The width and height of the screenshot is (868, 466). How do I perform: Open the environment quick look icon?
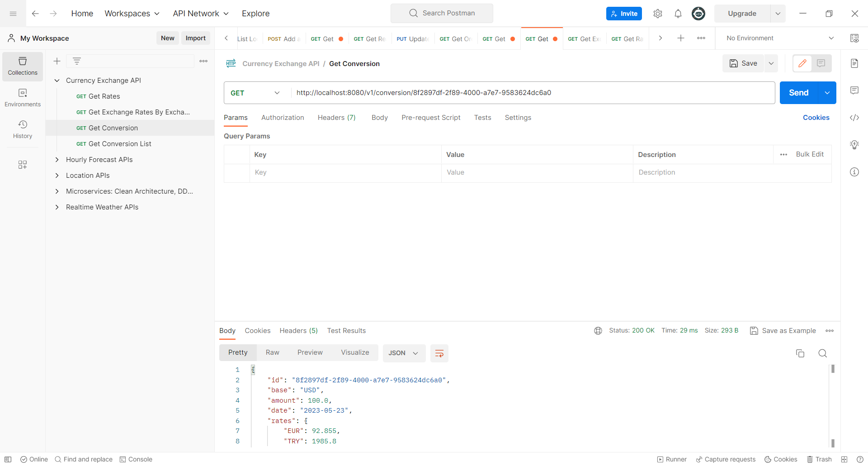click(854, 38)
